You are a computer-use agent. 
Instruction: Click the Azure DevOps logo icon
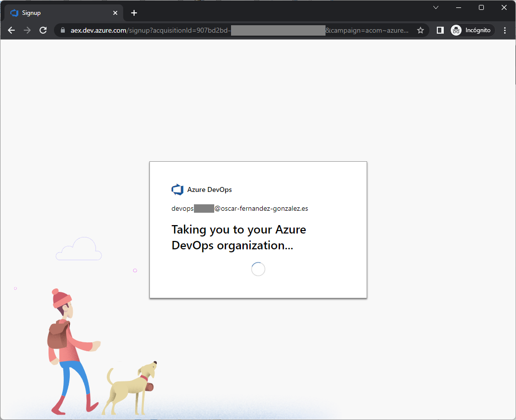coord(178,189)
